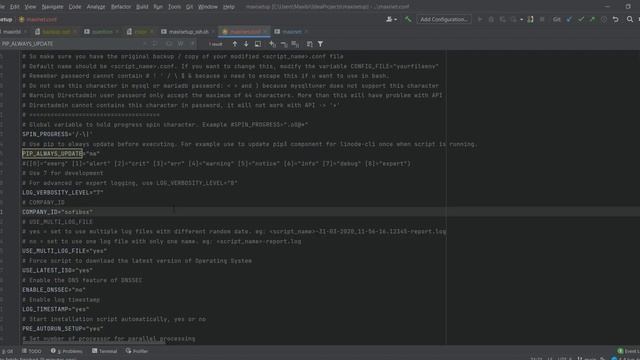Click highlighted PIP_ALWAYS_UPDATE match in editor

click(52, 154)
